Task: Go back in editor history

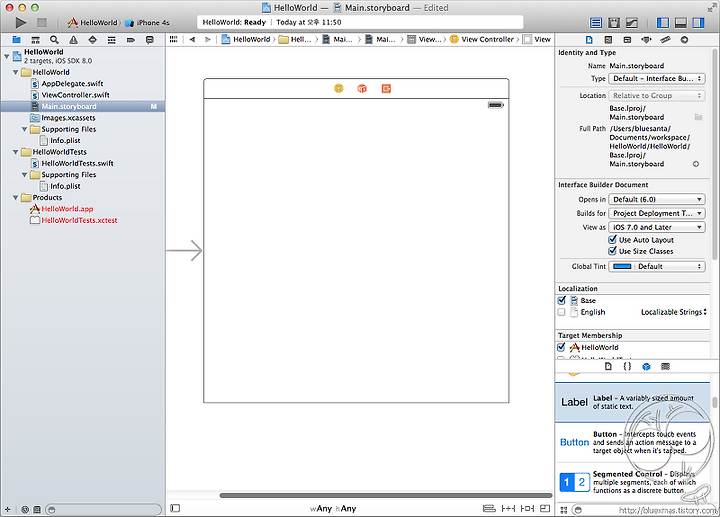Action: [x=192, y=39]
